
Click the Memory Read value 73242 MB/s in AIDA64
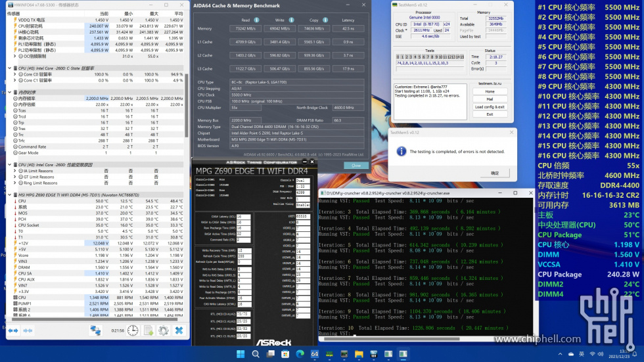click(246, 29)
